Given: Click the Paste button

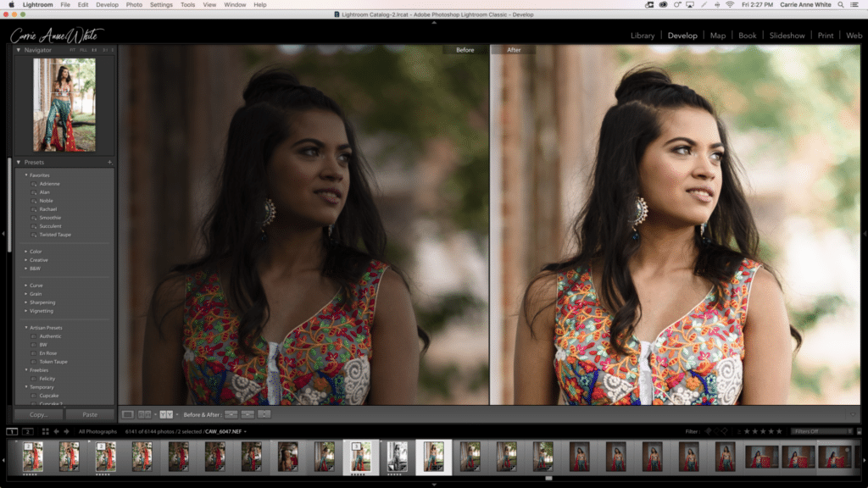Looking at the screenshot, I should pos(90,414).
